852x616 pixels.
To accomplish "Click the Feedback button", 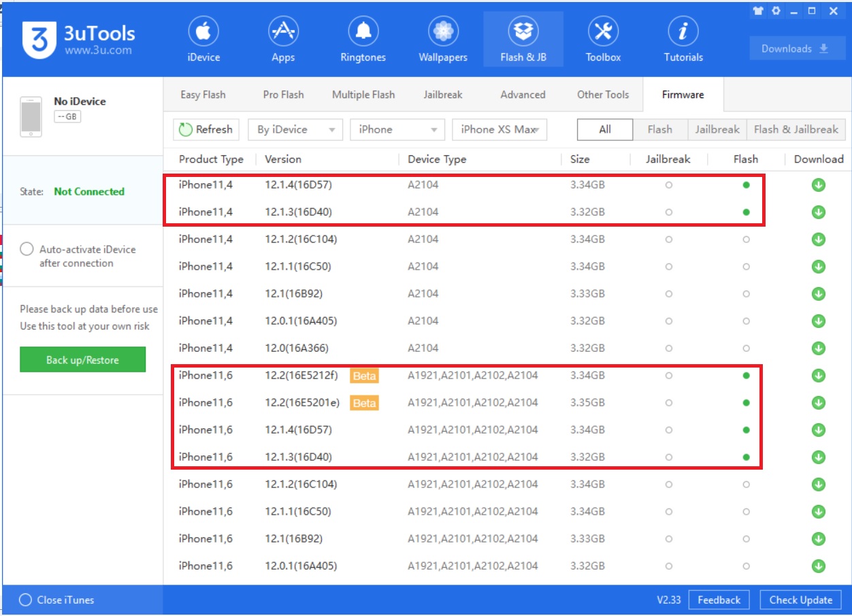I will [x=719, y=600].
